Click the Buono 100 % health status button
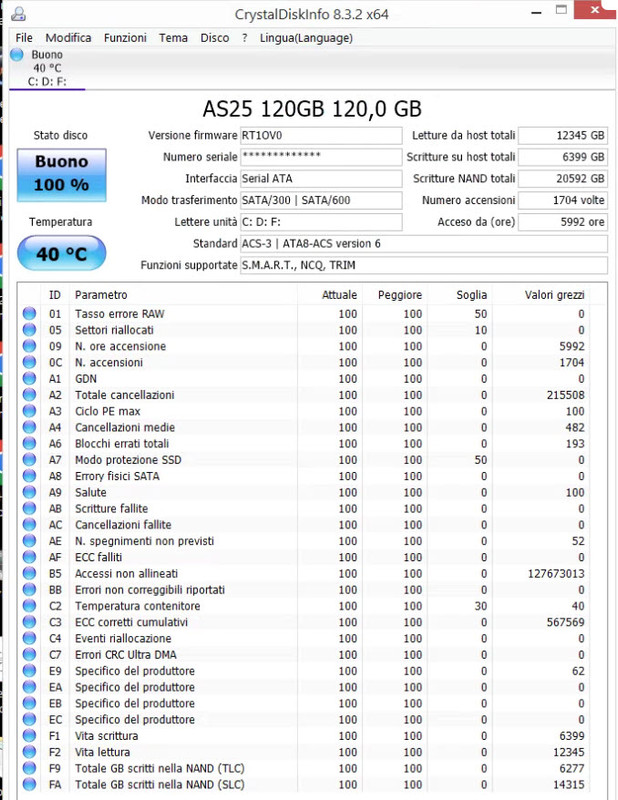This screenshot has height=800, width=618. coord(62,175)
